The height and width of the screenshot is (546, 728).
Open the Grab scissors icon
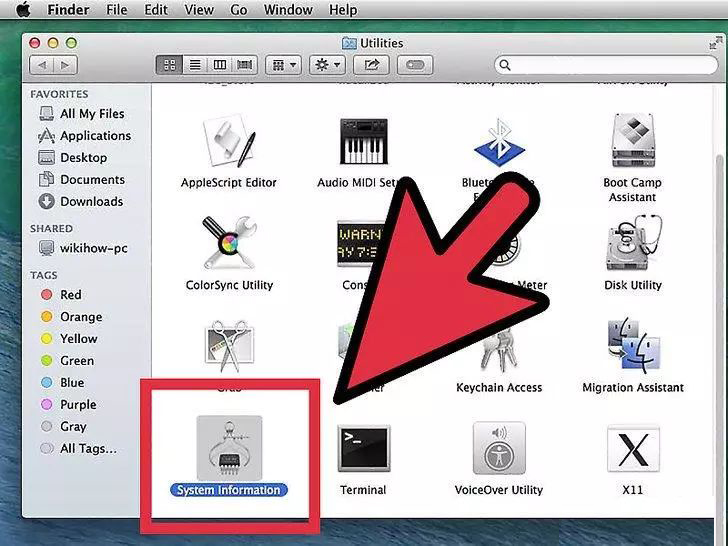229,346
